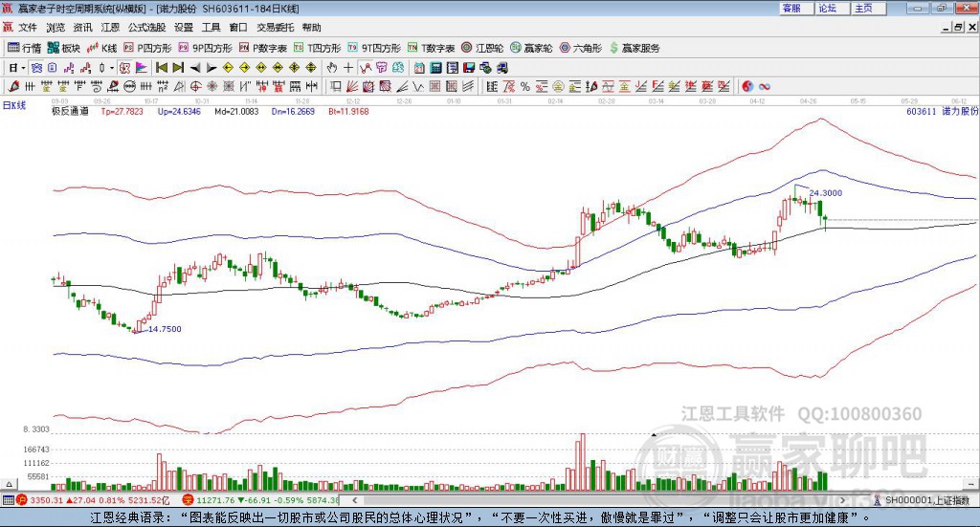The width and height of the screenshot is (980, 527).
Task: Click the Md=21.0083 value
Action: point(236,111)
